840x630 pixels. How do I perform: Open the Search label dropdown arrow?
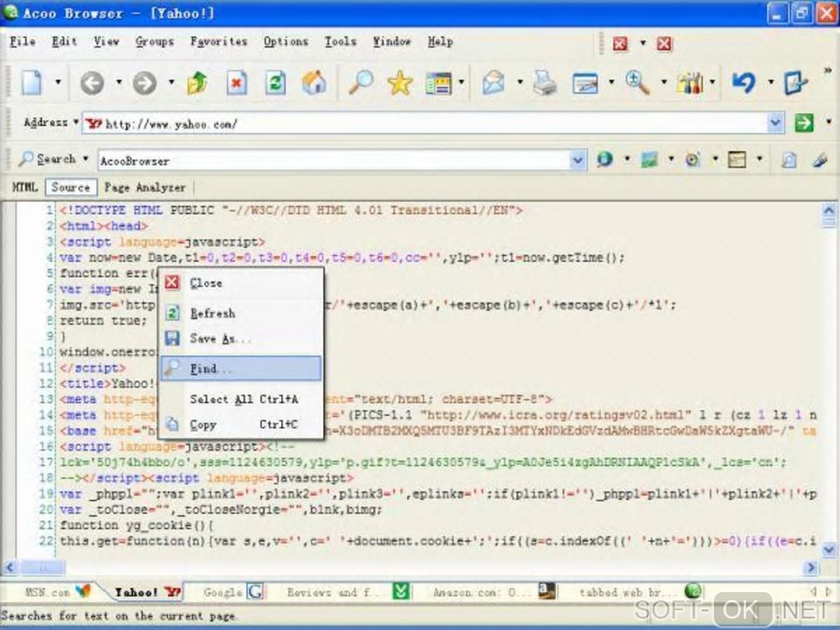pyautogui.click(x=85, y=159)
